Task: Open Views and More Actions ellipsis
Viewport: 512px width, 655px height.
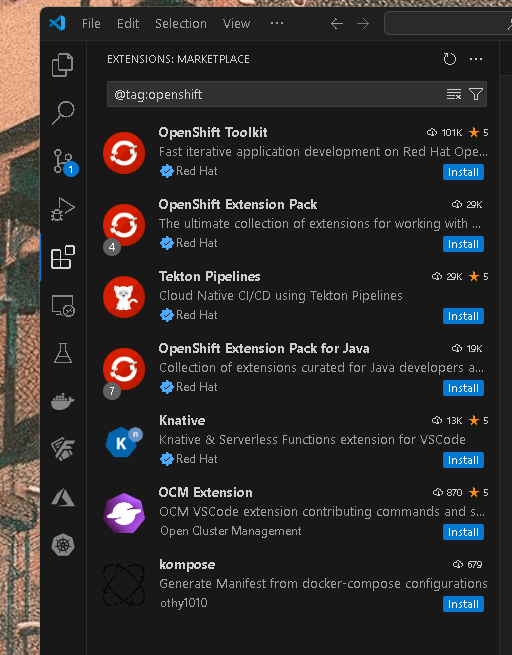Action: coord(476,59)
